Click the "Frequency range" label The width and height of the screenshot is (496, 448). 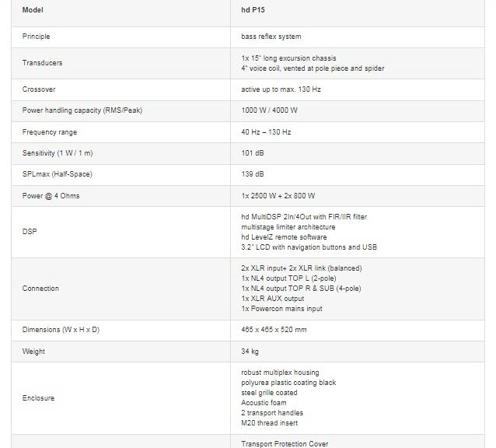click(50, 132)
